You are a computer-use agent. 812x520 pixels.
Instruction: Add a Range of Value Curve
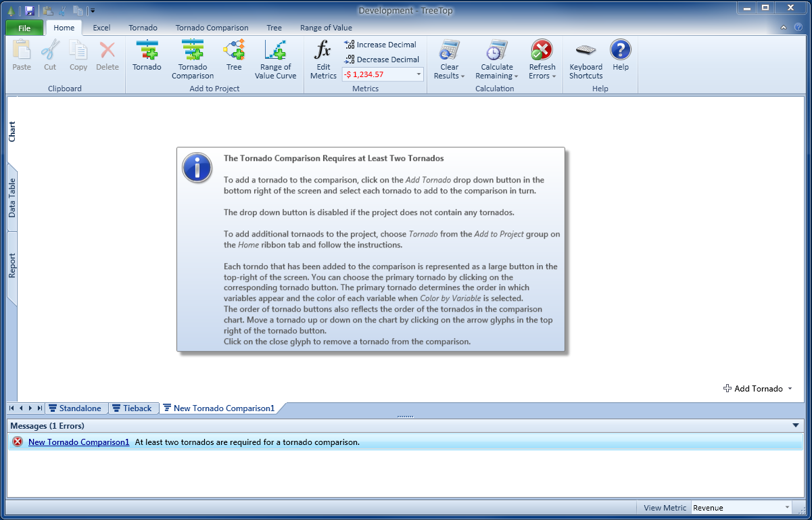pyautogui.click(x=275, y=51)
